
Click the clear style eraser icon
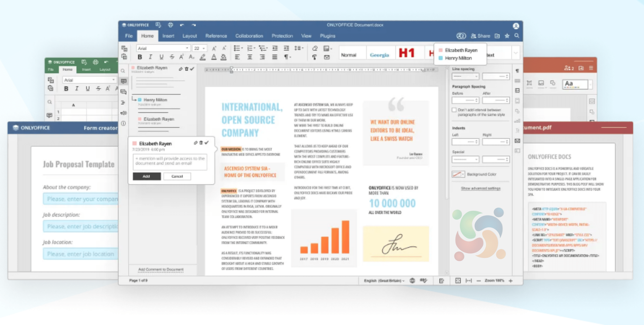pos(315,48)
